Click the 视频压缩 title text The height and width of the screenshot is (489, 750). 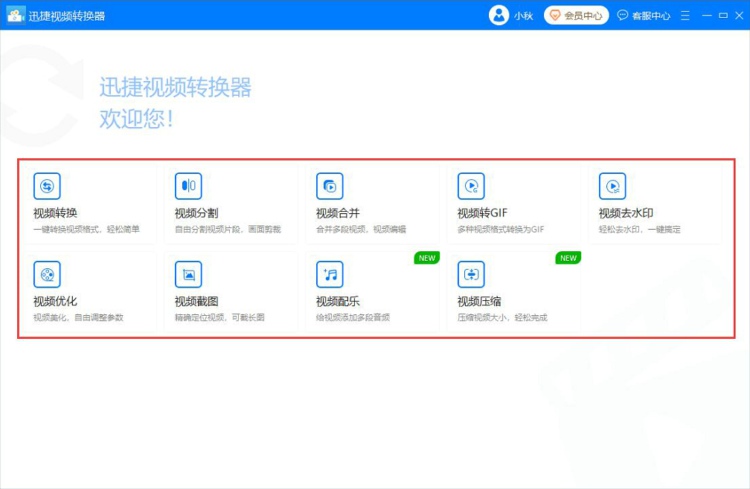click(x=479, y=301)
